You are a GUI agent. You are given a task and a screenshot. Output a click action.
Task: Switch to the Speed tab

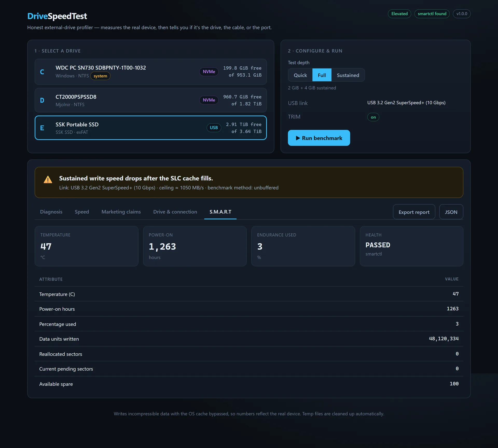click(82, 212)
